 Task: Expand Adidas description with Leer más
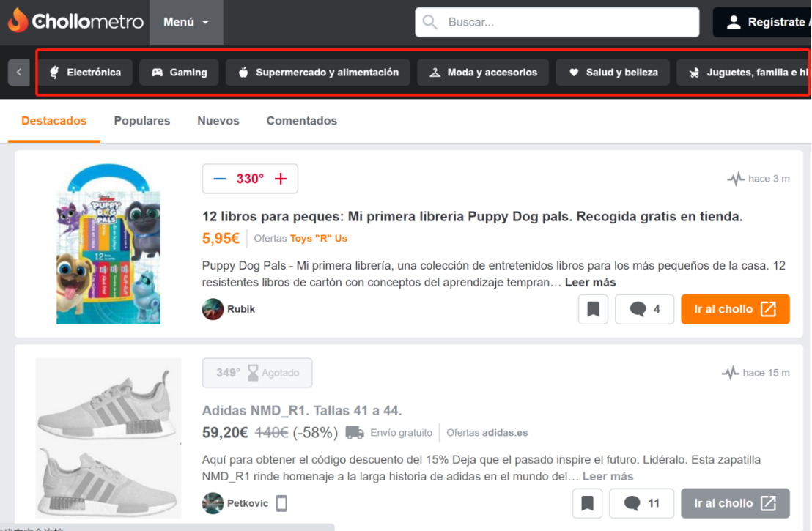(x=608, y=477)
